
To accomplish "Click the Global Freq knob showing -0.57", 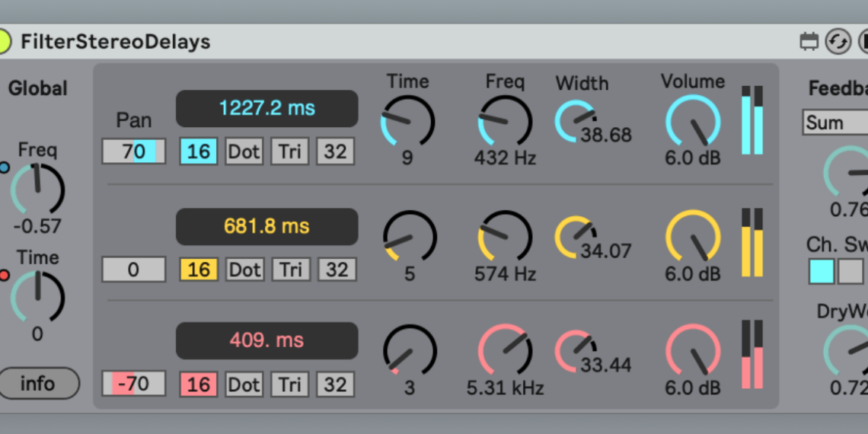I will coord(37,190).
